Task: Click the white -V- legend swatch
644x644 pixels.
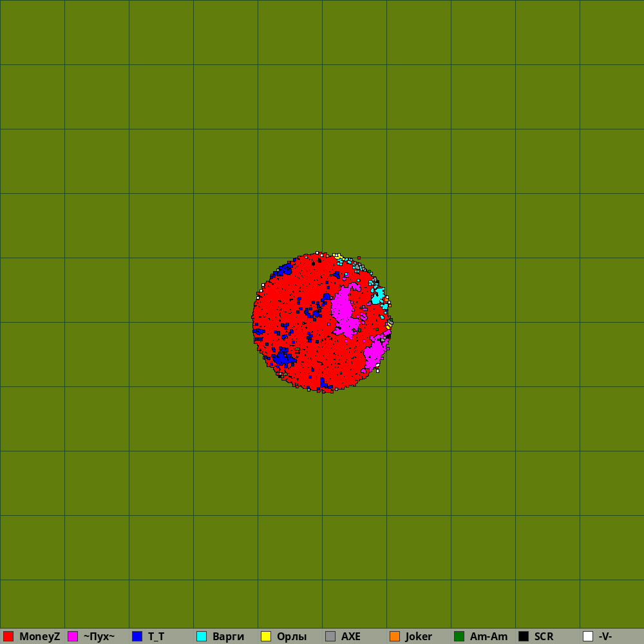Action: (x=588, y=636)
